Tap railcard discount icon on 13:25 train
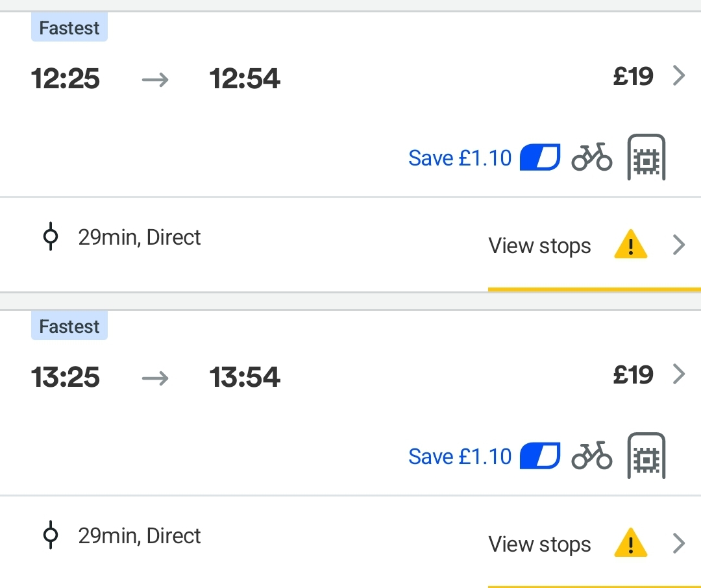Viewport: 701px width, 588px height. point(540,456)
